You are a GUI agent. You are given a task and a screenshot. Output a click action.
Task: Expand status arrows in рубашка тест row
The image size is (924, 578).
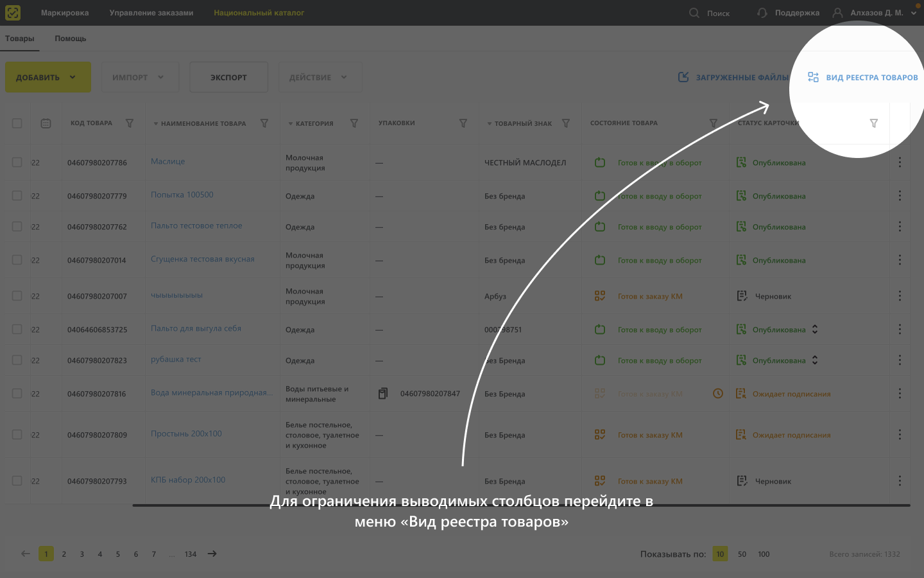pyautogui.click(x=815, y=360)
